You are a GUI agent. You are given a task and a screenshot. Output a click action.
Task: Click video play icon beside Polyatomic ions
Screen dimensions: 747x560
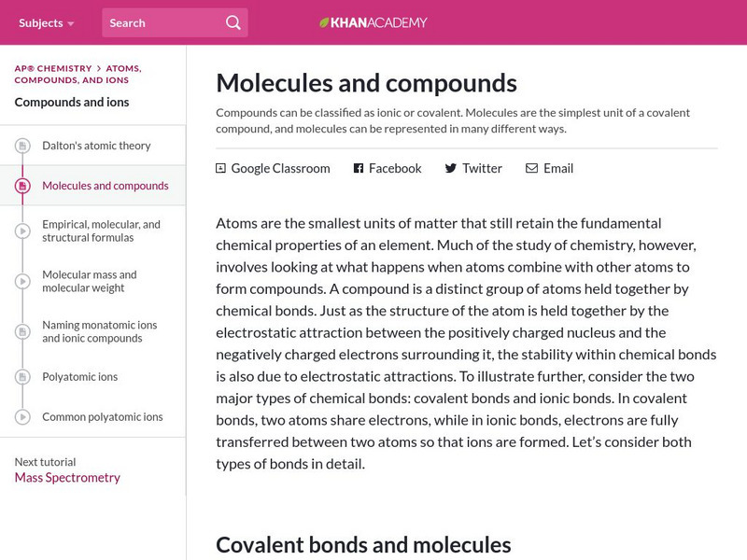[x=22, y=377]
